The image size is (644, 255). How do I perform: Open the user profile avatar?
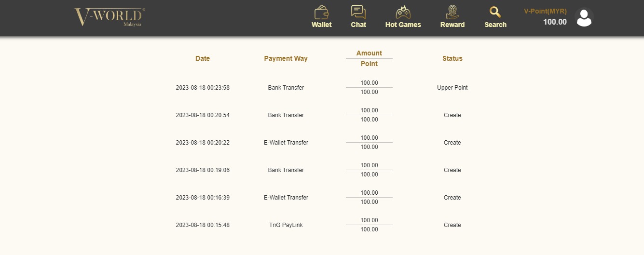[584, 17]
